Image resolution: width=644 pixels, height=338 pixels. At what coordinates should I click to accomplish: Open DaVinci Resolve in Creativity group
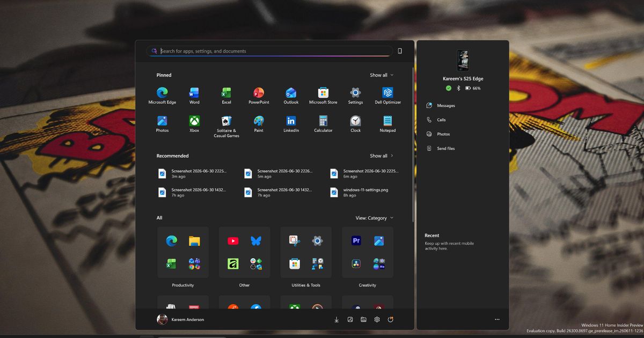(356, 263)
